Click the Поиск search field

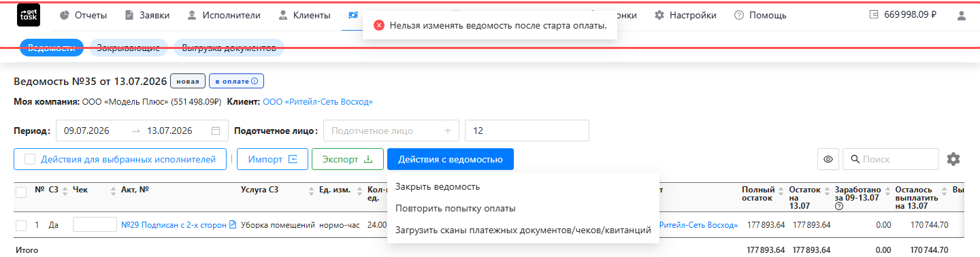point(891,159)
